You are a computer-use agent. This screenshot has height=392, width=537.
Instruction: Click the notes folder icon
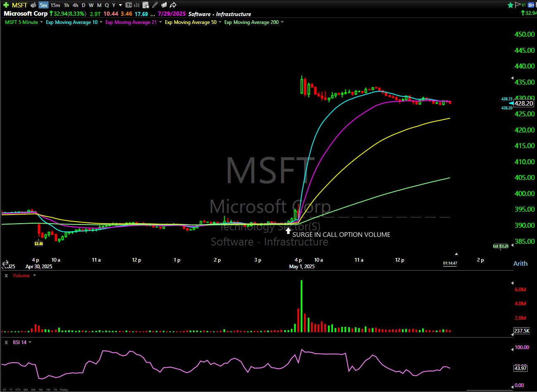point(164,5)
